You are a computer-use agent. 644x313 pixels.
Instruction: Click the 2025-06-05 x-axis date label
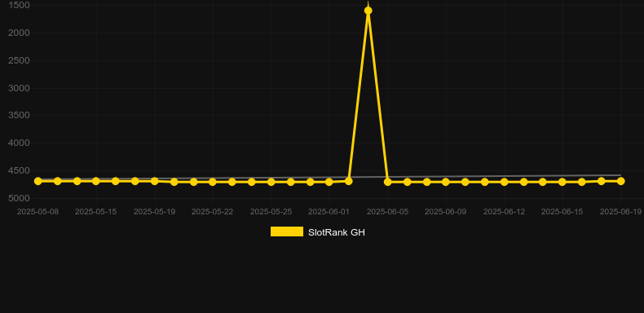388,212
